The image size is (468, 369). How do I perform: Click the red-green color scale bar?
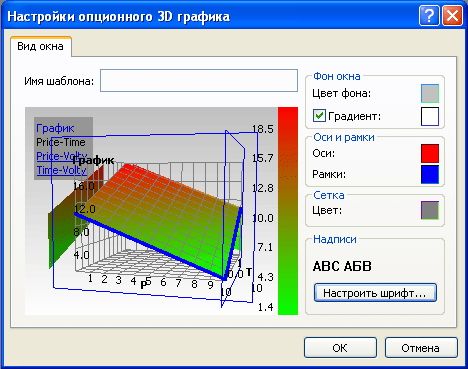pos(288,211)
